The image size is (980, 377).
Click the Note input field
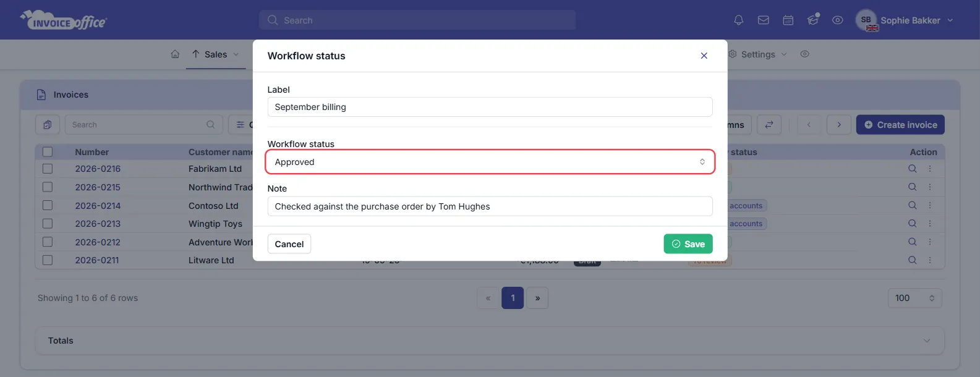coord(490,206)
